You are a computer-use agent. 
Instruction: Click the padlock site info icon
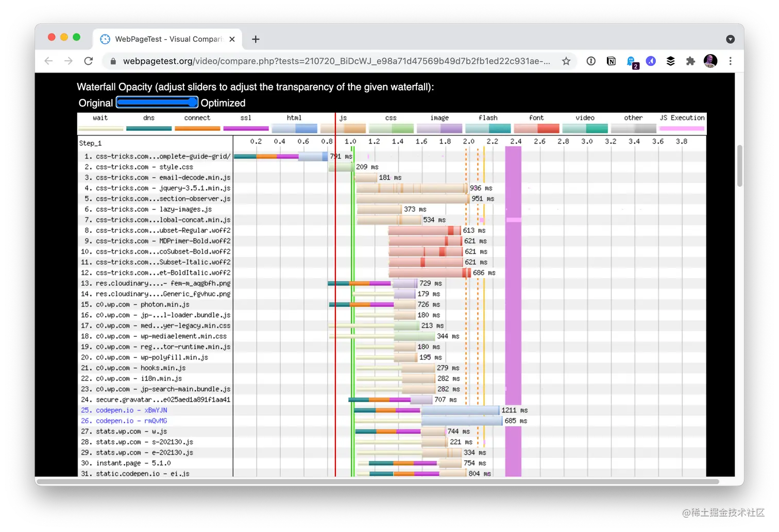click(113, 61)
